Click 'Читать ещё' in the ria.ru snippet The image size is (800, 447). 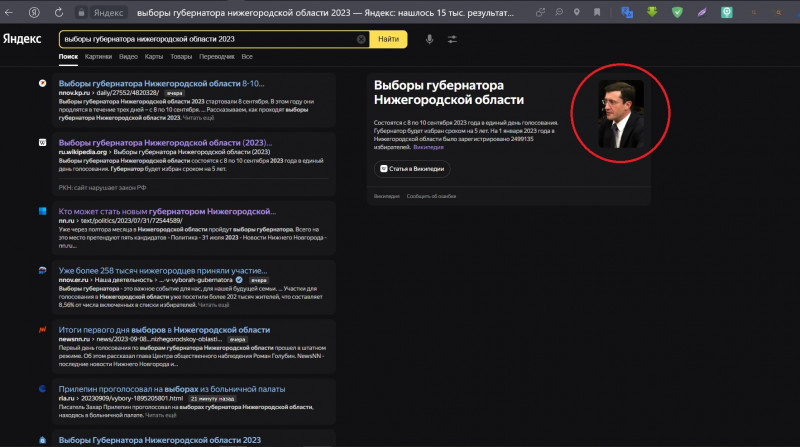tap(161, 415)
